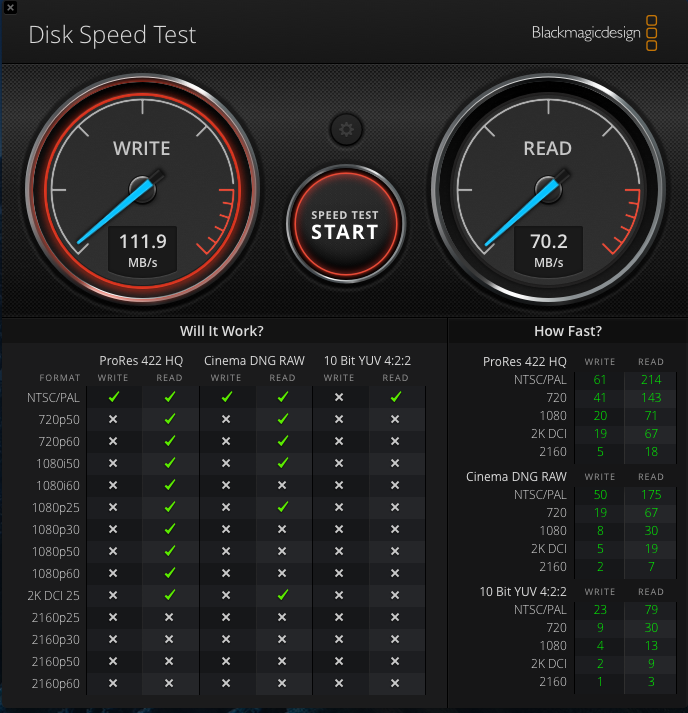This screenshot has height=713, width=688.
Task: Click the 1080p30 ProRes 422 HQ read checkmark
Action: [x=170, y=529]
